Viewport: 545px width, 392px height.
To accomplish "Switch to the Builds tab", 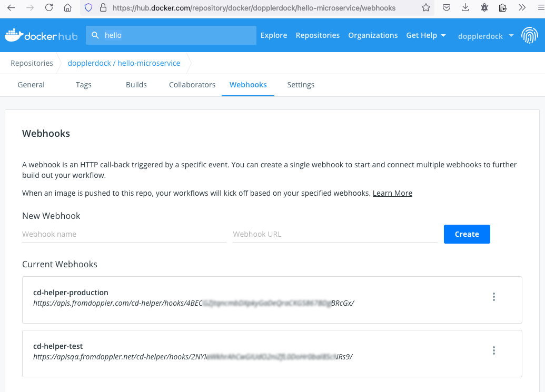I will click(x=136, y=85).
